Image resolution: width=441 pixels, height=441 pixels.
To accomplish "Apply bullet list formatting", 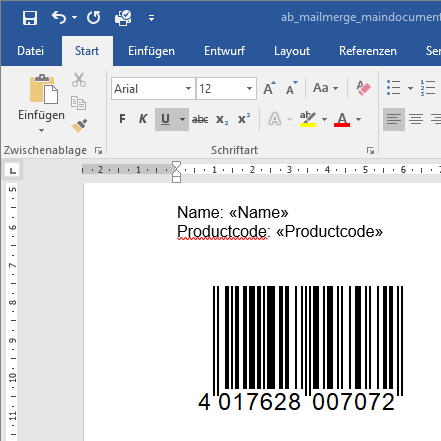I will tap(394, 88).
